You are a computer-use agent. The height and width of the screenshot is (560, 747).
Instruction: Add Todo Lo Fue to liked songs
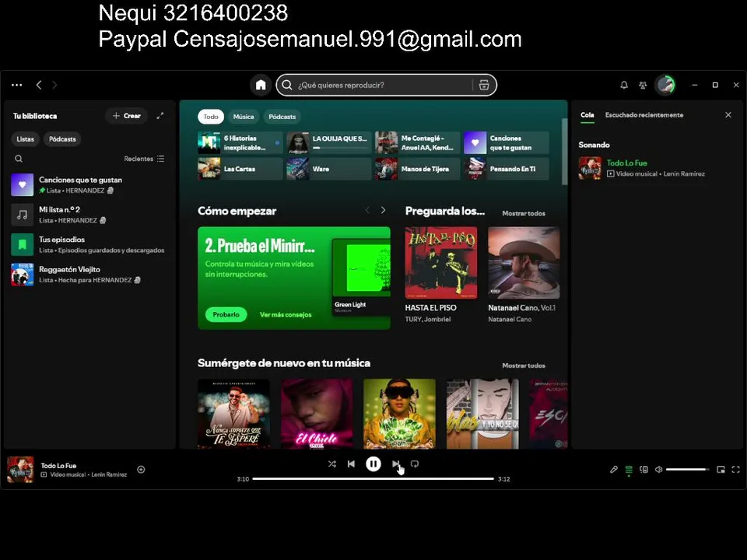click(x=141, y=470)
